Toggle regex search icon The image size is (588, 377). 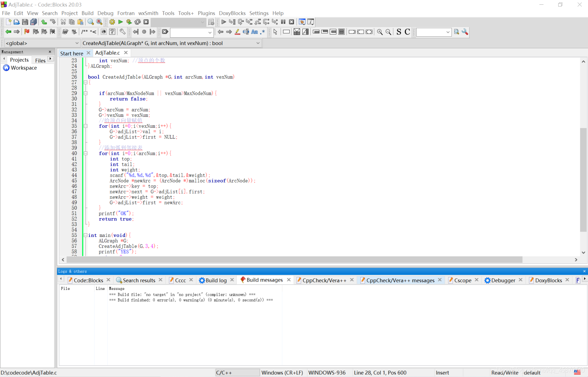(x=263, y=32)
